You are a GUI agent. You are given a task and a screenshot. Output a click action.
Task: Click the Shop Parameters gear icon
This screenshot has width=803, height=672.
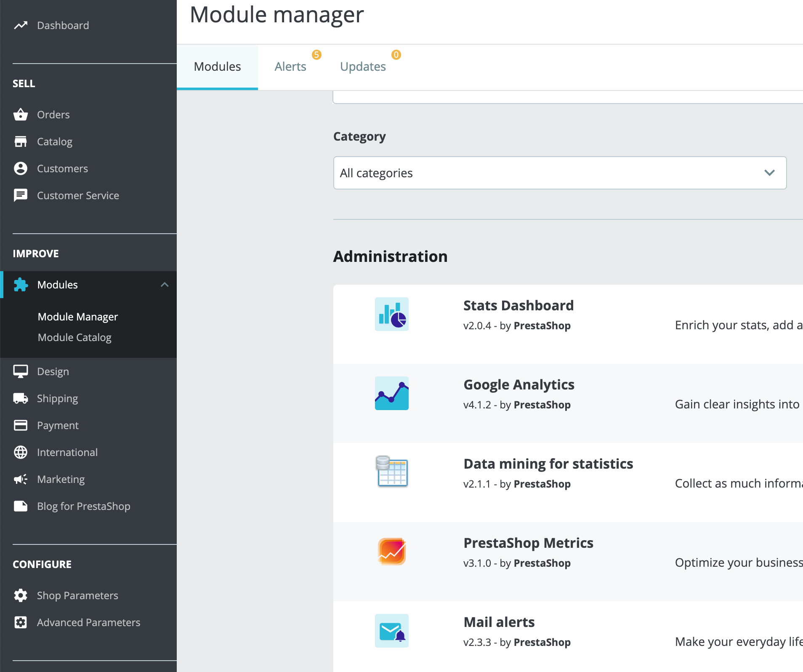(x=20, y=595)
